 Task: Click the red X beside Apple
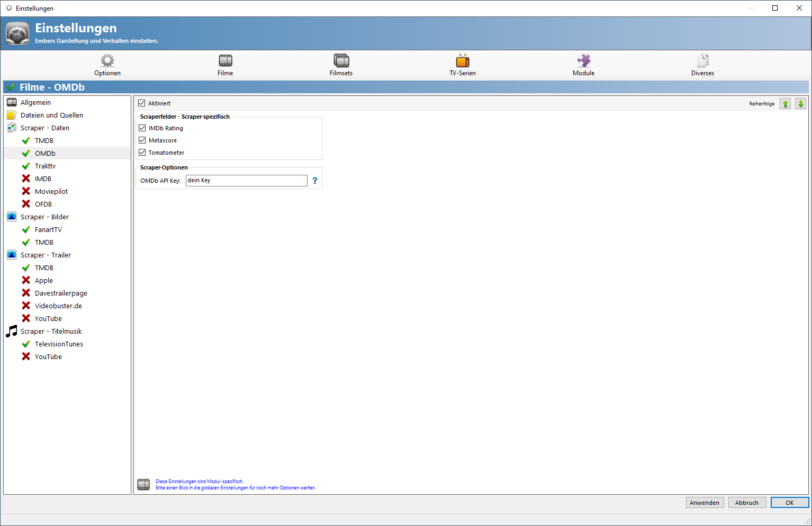[x=26, y=280]
